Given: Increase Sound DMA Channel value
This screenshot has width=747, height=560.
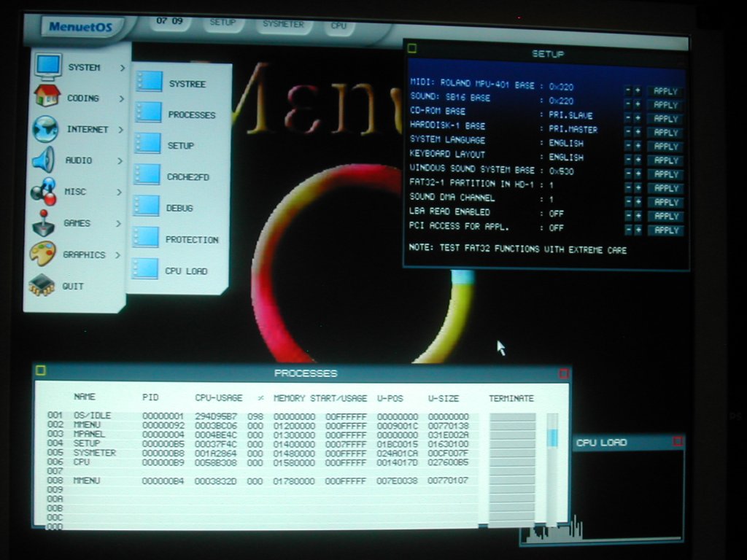Looking at the screenshot, I should [638, 202].
